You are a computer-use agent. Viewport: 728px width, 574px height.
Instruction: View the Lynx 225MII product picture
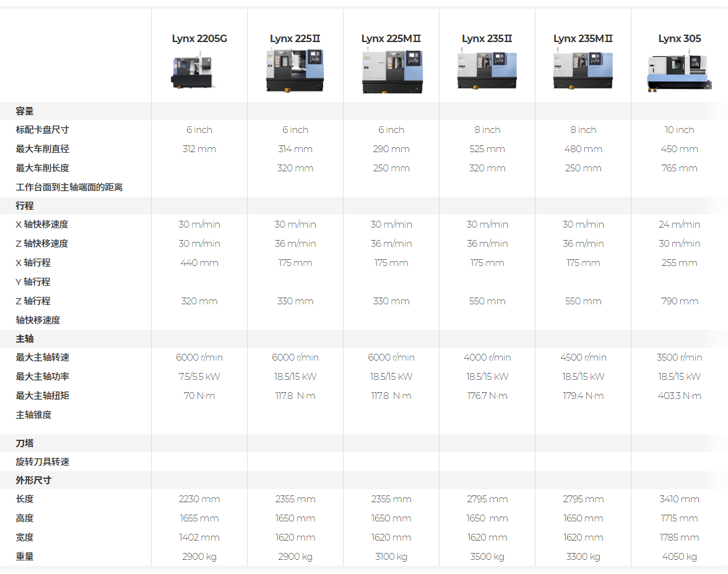(x=392, y=71)
